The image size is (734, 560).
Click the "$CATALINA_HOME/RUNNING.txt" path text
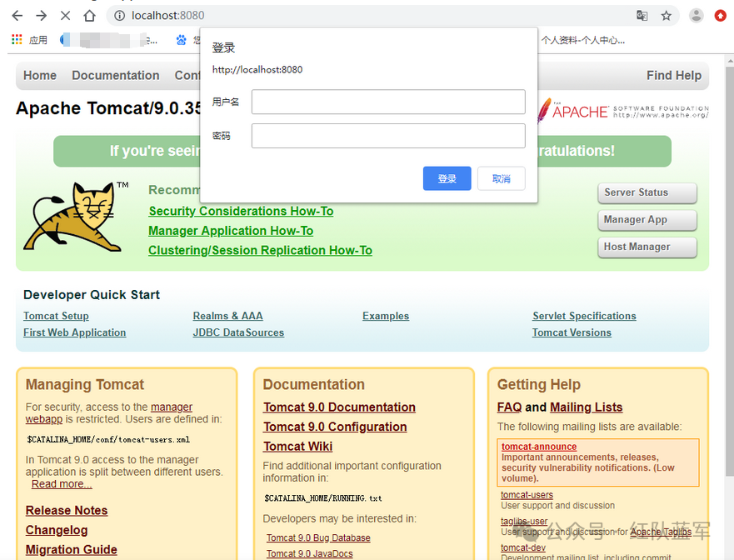tap(323, 498)
